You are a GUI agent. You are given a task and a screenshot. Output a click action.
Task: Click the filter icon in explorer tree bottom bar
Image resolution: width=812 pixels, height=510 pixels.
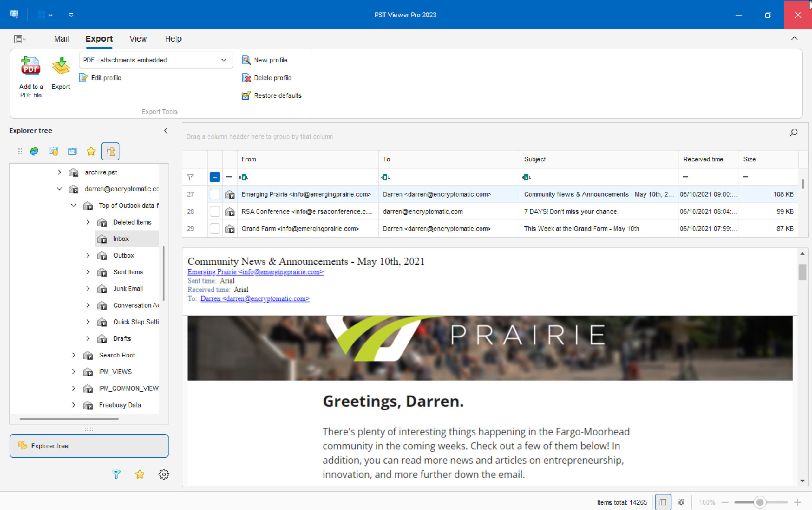pyautogui.click(x=116, y=475)
